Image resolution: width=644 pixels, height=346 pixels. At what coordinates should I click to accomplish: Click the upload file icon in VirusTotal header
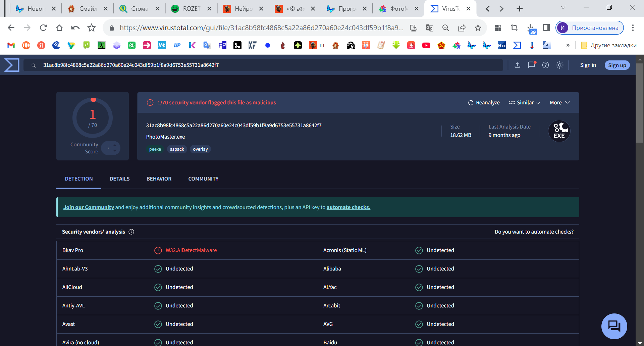click(x=518, y=65)
